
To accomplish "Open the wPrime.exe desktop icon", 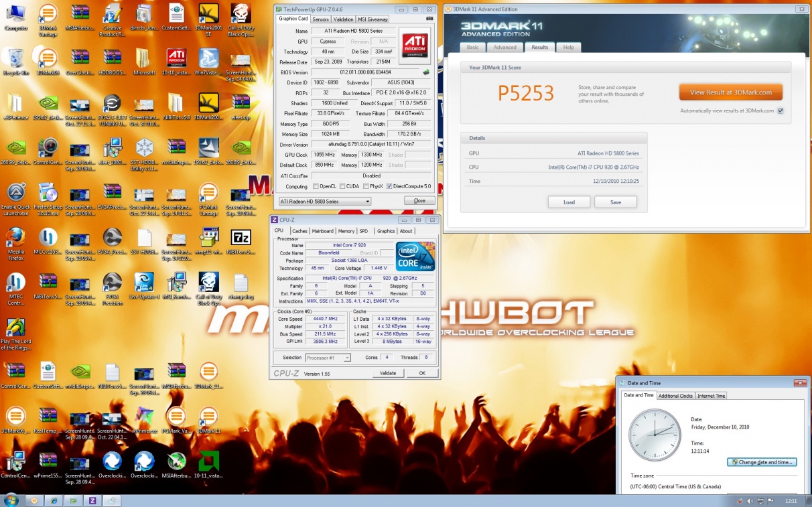I will point(144,417).
